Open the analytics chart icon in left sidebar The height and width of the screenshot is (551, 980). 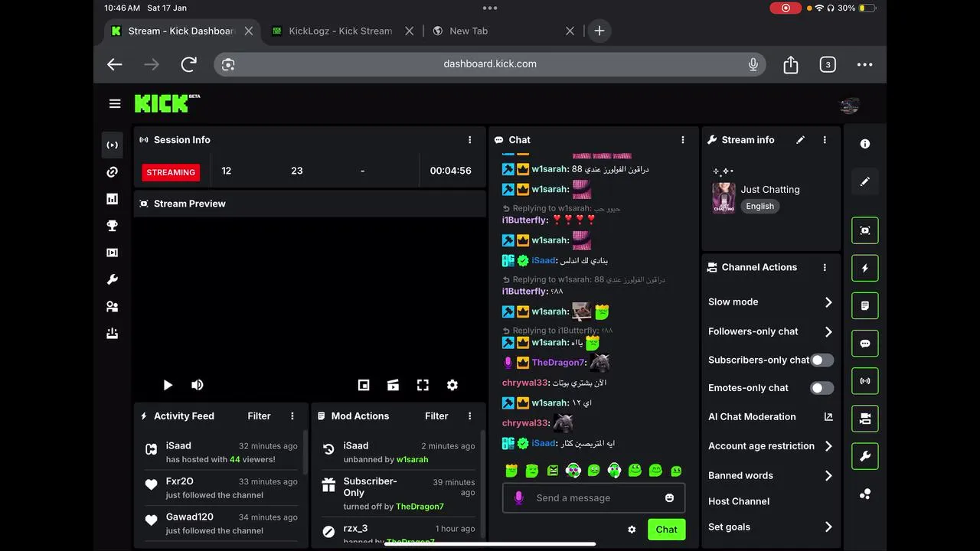pos(113,199)
